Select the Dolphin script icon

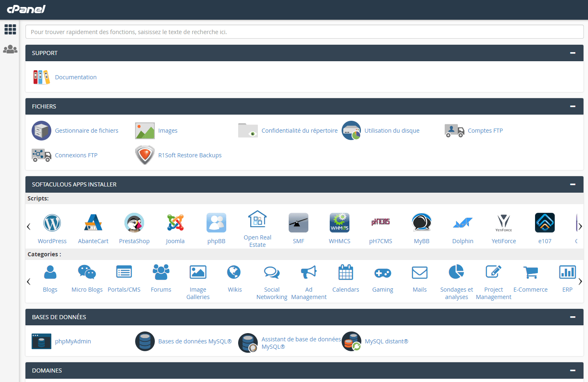point(463,223)
